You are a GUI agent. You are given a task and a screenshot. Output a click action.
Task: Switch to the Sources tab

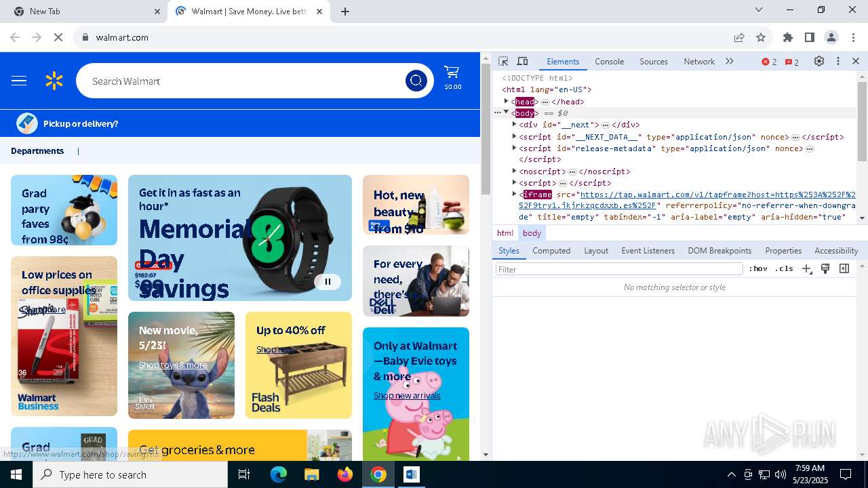point(654,61)
